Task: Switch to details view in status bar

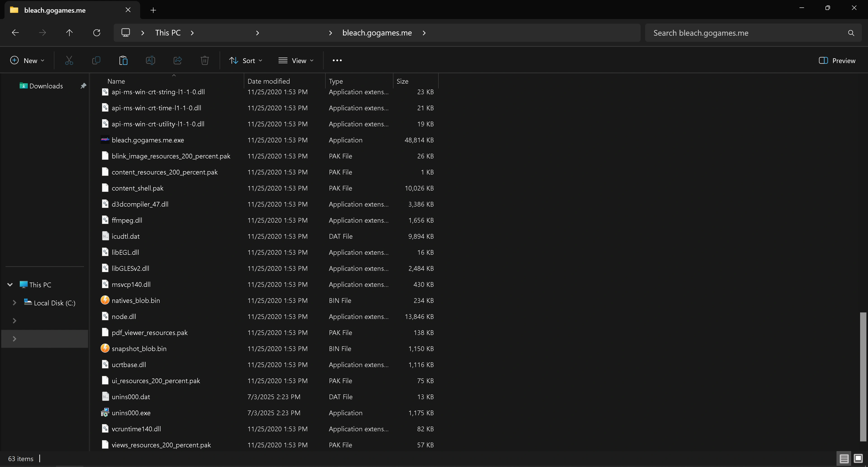Action: pos(844,459)
